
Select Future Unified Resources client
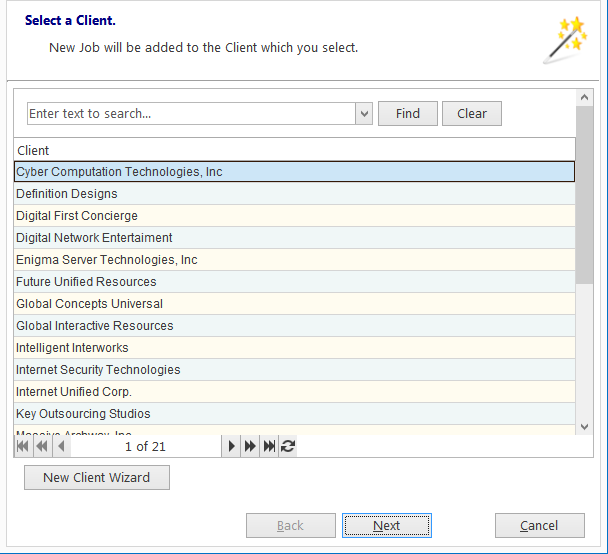pos(295,282)
